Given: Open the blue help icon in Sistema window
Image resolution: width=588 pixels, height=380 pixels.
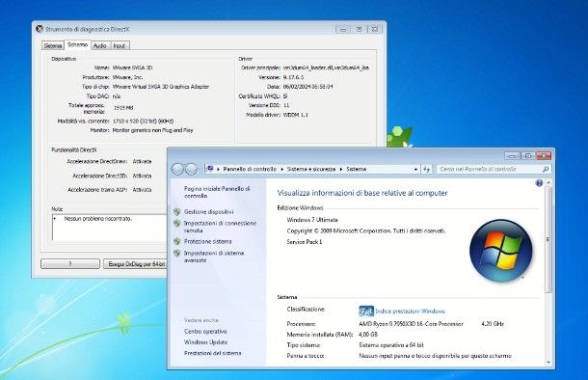Looking at the screenshot, I should pyautogui.click(x=539, y=183).
